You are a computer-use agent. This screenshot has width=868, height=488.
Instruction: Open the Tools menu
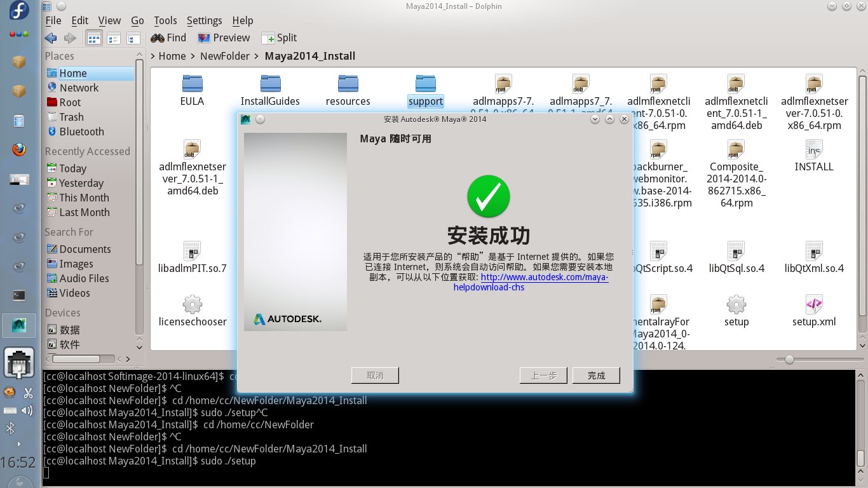click(x=166, y=21)
